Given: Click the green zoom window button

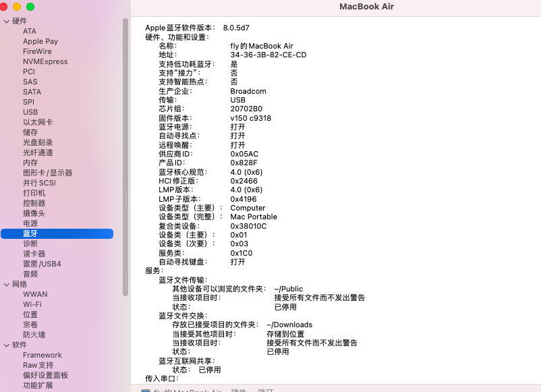Looking at the screenshot, I should pyautogui.click(x=30, y=7).
